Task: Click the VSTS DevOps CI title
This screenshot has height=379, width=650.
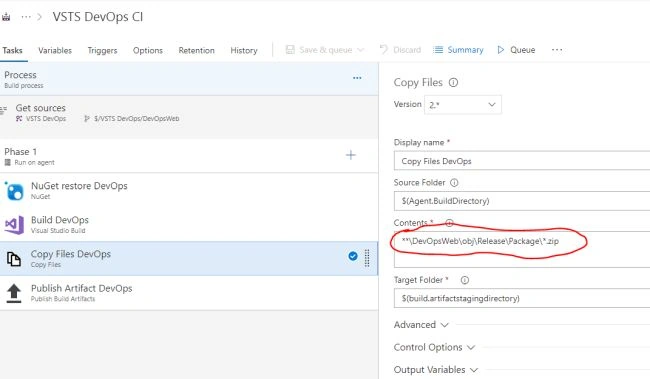Action: (98, 17)
